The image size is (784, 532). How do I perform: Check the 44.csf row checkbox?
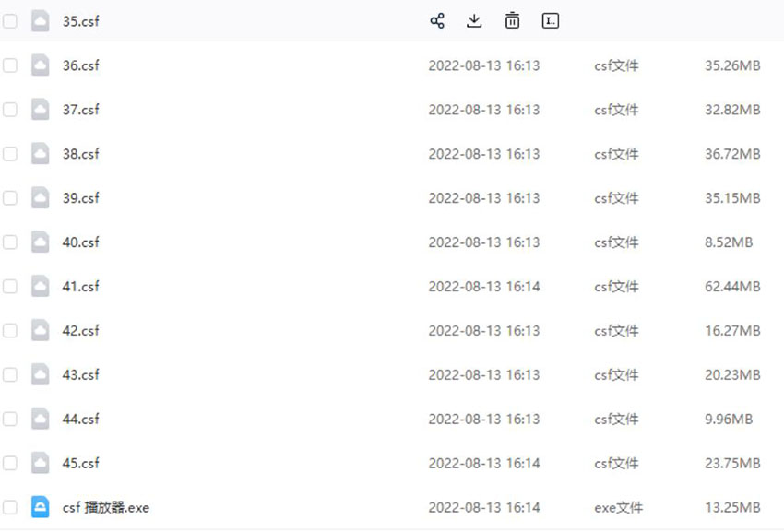point(10,419)
